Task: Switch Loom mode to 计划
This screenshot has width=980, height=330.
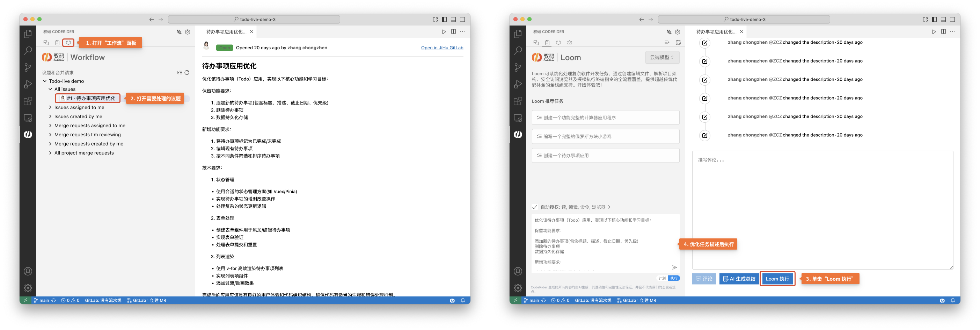Action: point(662,278)
